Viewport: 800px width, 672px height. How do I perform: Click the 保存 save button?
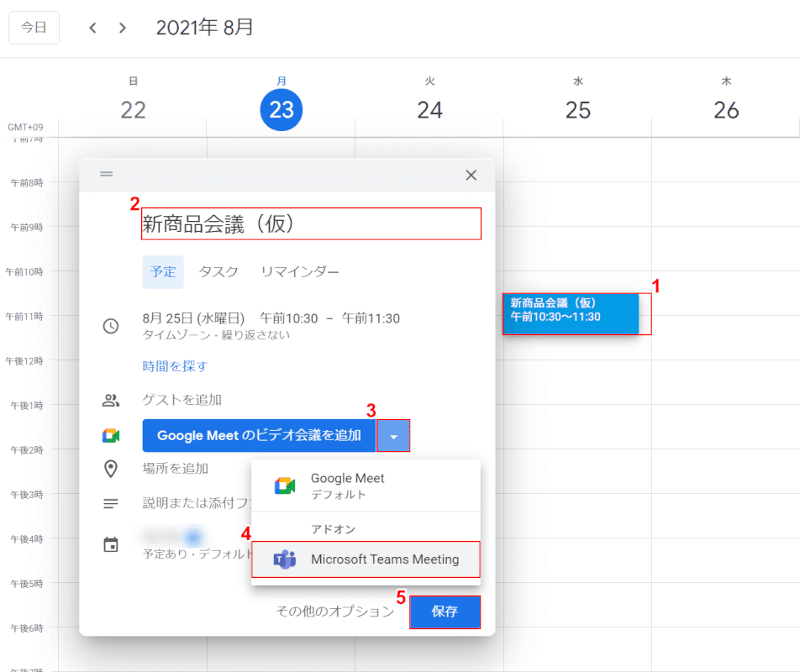tap(445, 612)
